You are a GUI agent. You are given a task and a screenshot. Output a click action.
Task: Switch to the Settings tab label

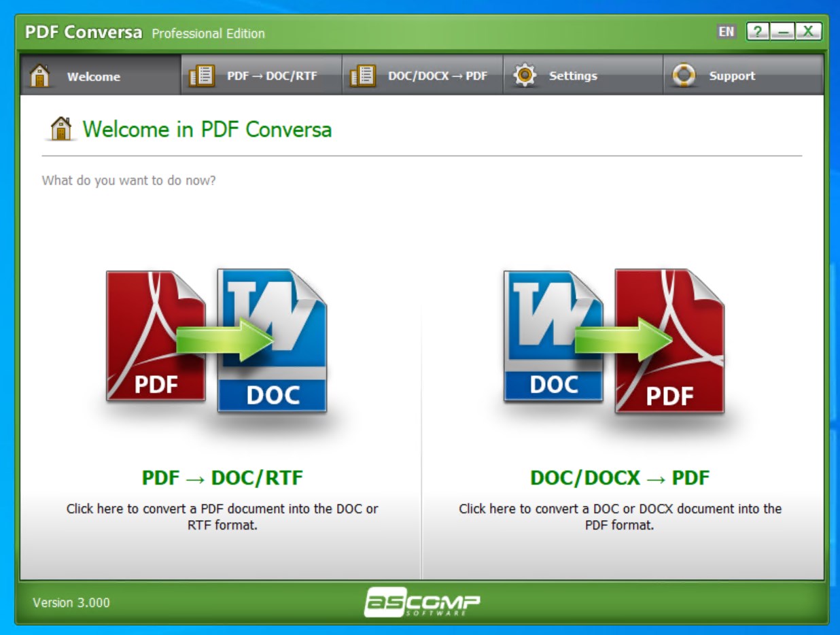[x=573, y=76]
